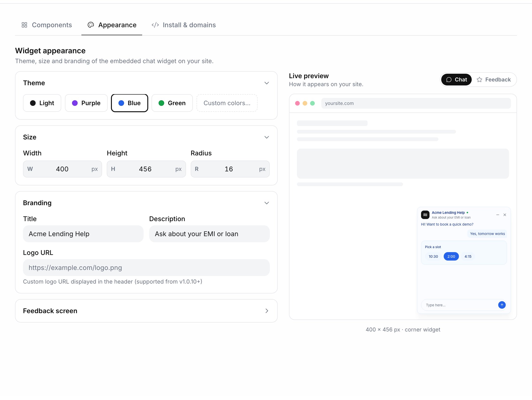
Task: Click the yoursite.com address bar
Action: pyautogui.click(x=416, y=103)
